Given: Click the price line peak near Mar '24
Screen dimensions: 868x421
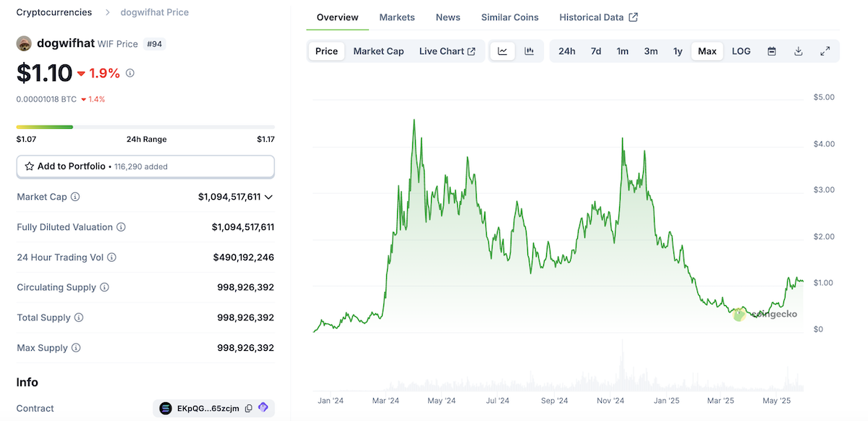Looking at the screenshot, I should [414, 121].
